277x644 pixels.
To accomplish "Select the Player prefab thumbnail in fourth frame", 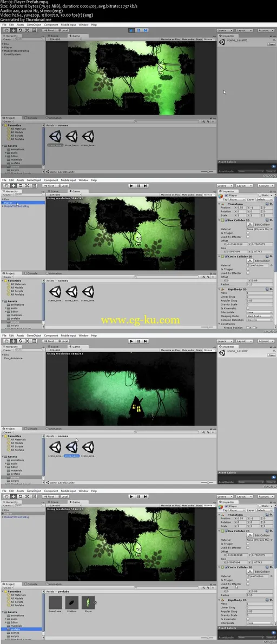I will [x=88, y=602].
